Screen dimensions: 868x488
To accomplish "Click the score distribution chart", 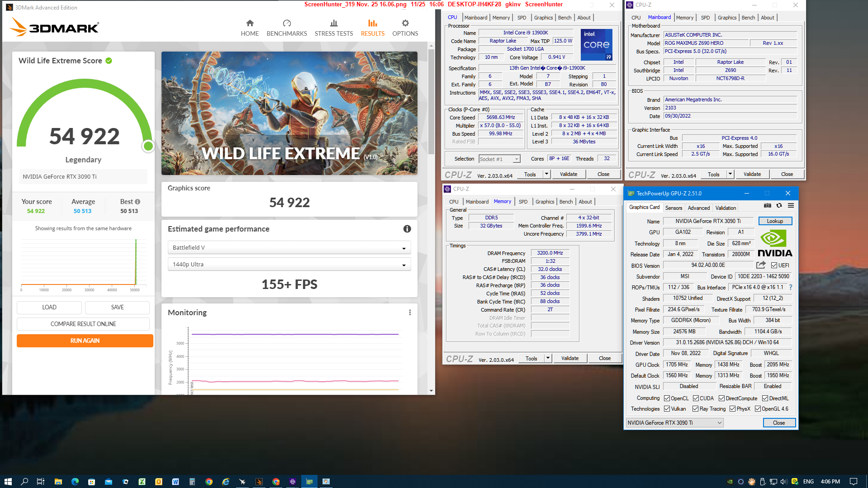I will pos(83,265).
